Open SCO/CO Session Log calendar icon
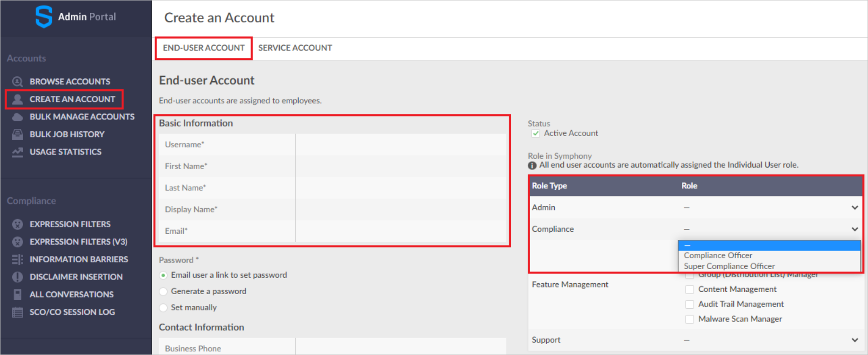Viewport: 868px width, 355px height. pos(17,312)
